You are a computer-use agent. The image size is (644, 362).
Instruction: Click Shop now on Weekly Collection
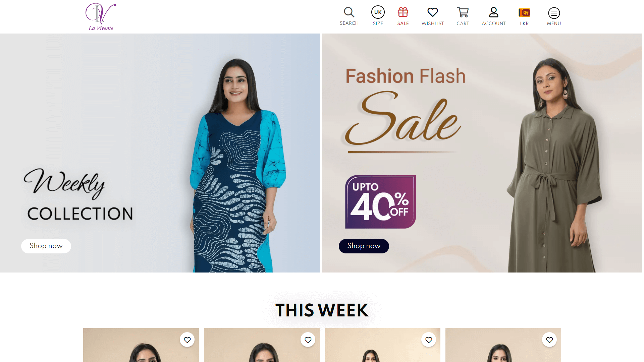[x=46, y=246]
